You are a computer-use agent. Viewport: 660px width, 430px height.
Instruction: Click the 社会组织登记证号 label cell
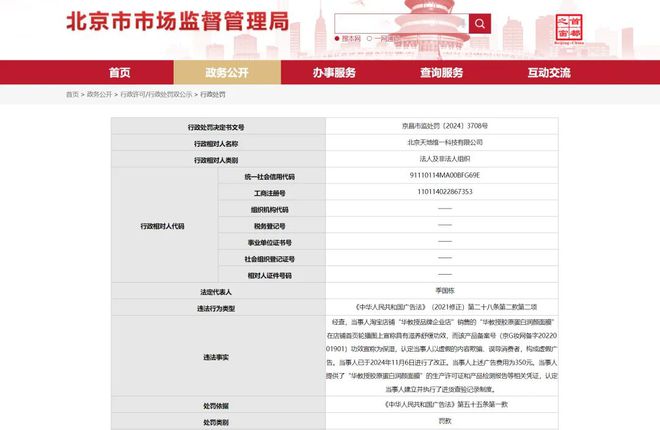(271, 259)
